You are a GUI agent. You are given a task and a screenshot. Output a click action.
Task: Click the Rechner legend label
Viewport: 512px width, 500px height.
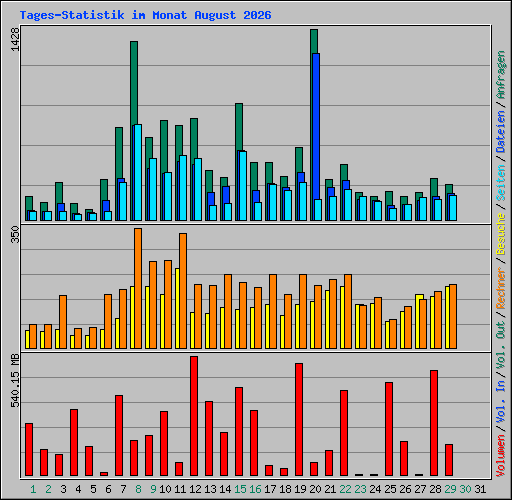[501, 288]
